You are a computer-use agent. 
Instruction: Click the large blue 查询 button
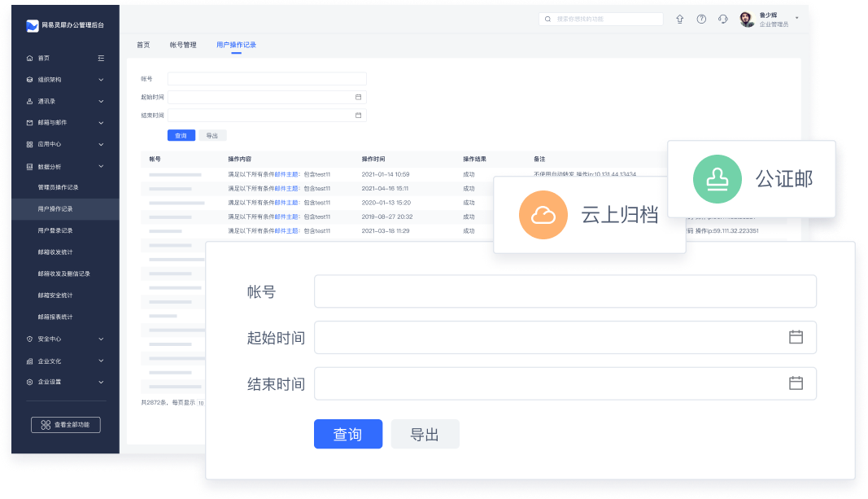click(347, 435)
